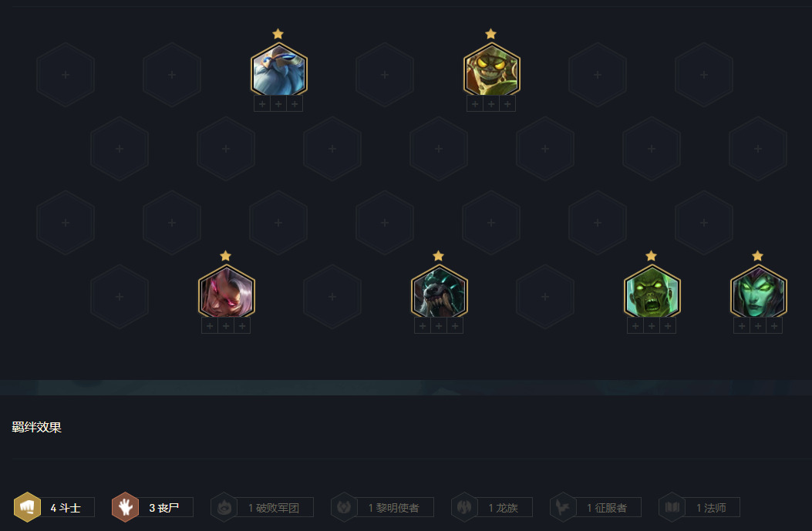Click the 1 法师 book trait icon

coord(672,507)
